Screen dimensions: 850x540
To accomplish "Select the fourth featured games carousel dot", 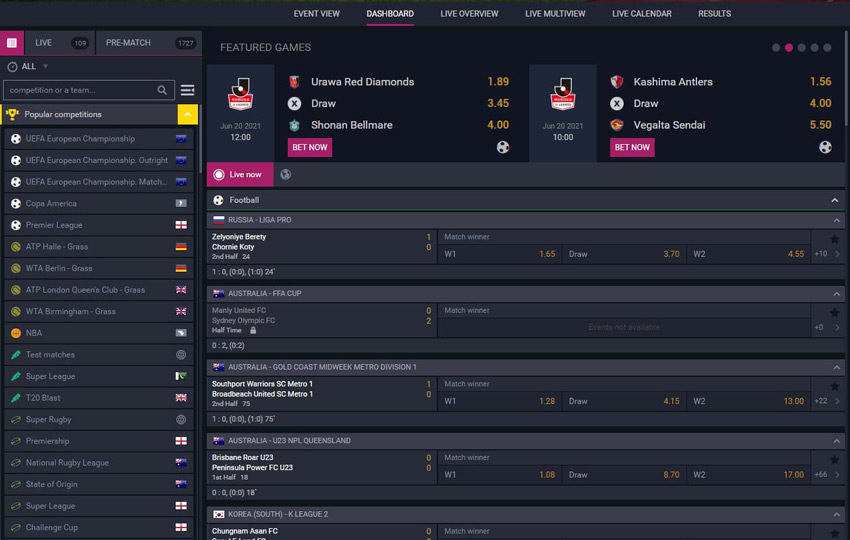I will (x=814, y=48).
